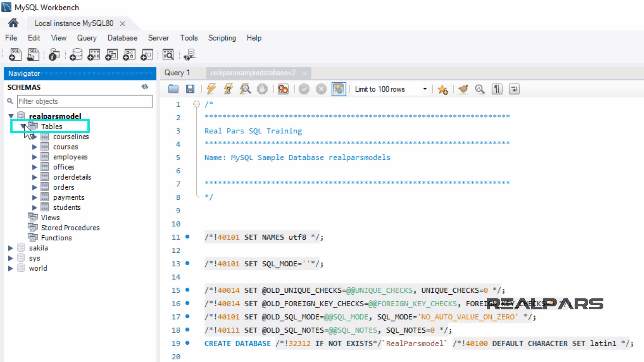
Task: Open the Database menu
Action: click(122, 38)
